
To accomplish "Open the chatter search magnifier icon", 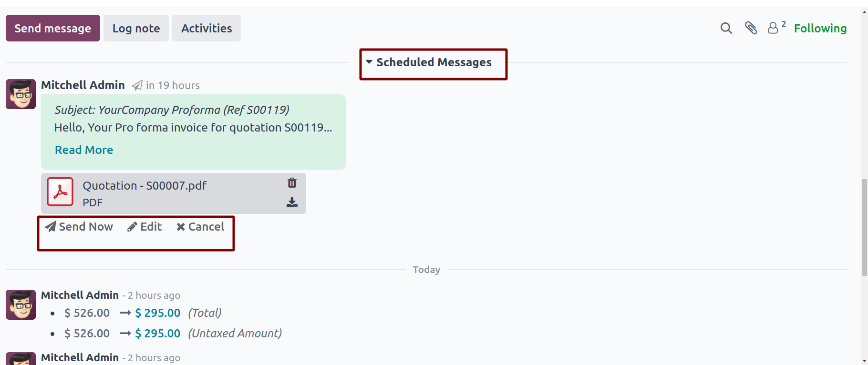I will (726, 29).
